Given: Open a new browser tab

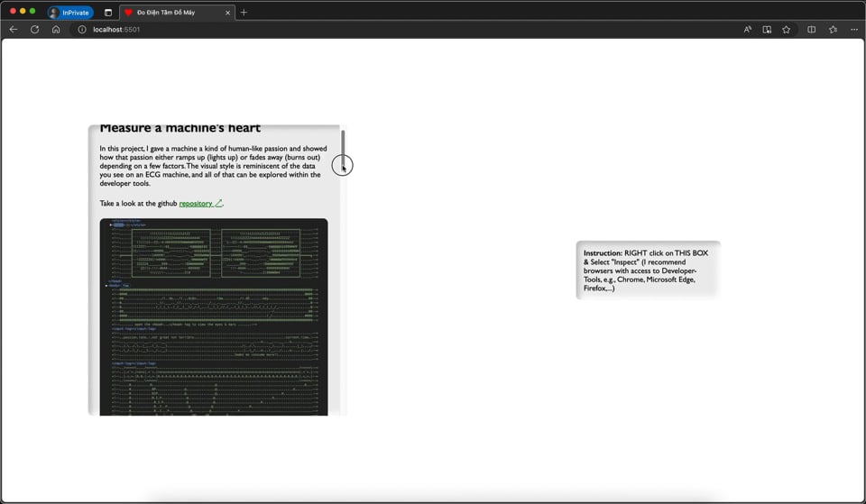Looking at the screenshot, I should click(x=244, y=12).
